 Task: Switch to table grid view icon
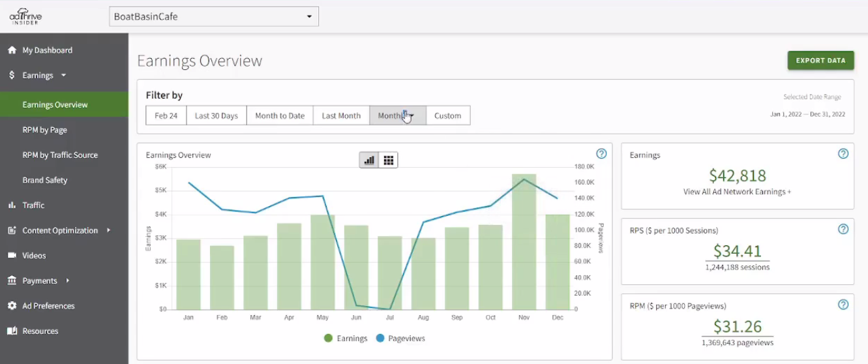click(x=388, y=160)
